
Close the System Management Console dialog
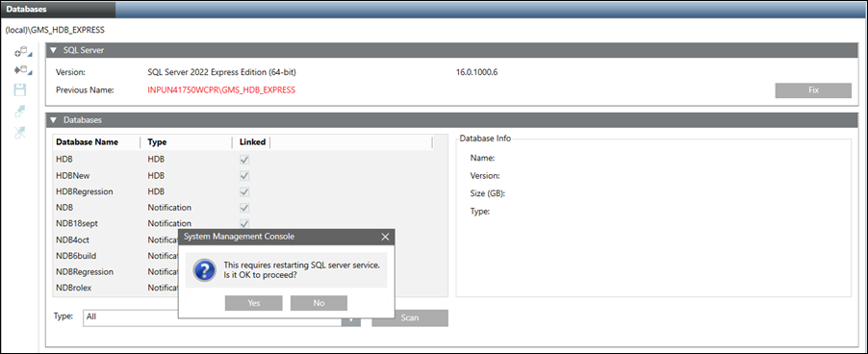(385, 237)
